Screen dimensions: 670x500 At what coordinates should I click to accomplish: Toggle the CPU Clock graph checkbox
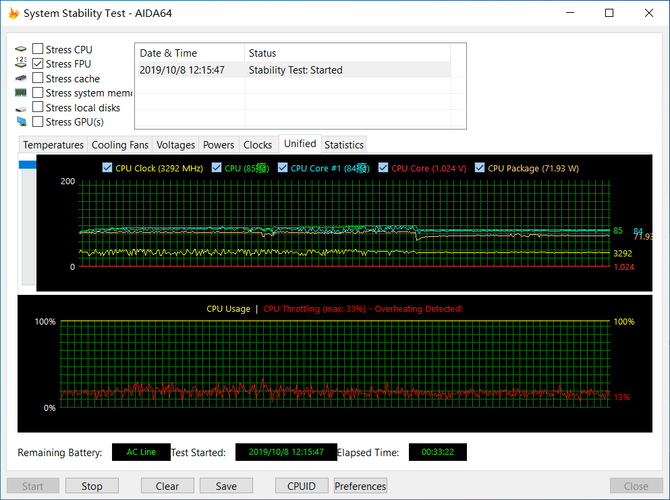point(107,168)
